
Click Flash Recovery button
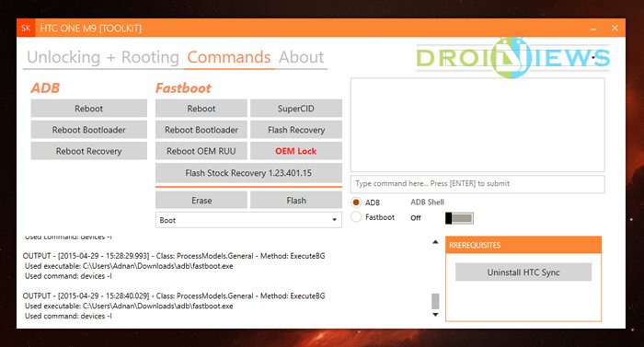[296, 130]
